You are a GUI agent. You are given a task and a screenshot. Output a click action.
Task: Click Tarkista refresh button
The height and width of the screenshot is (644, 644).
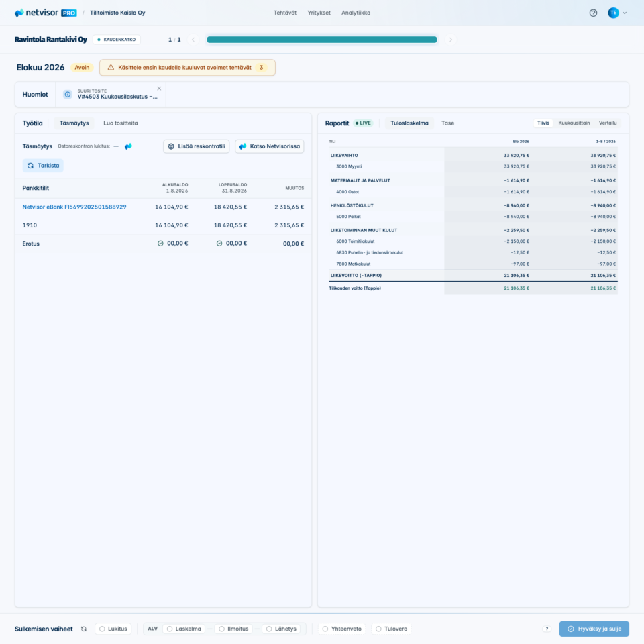tap(43, 166)
